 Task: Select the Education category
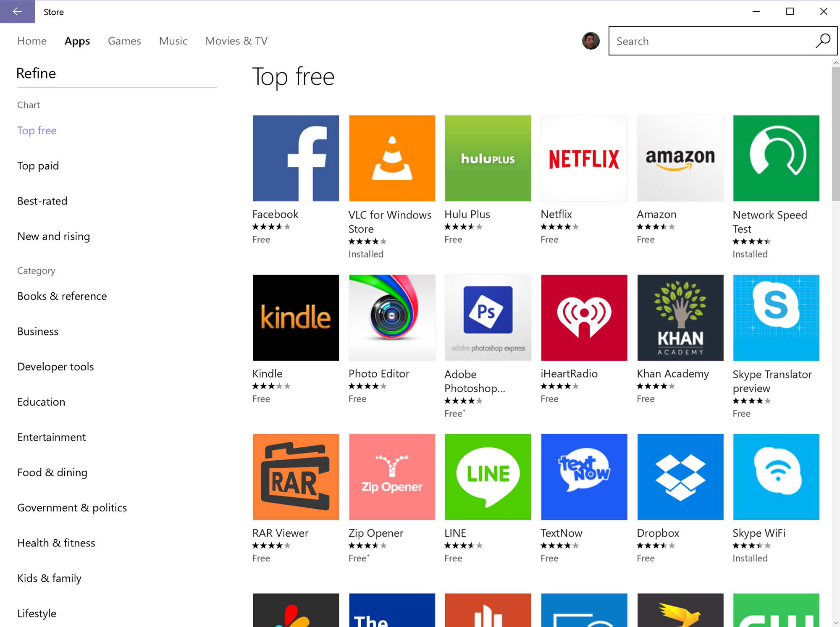pos(41,402)
